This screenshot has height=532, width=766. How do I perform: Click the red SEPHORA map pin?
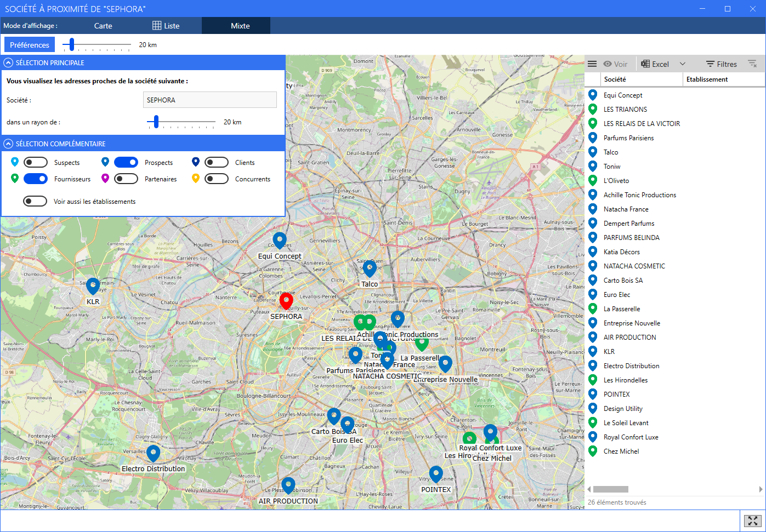point(286,301)
